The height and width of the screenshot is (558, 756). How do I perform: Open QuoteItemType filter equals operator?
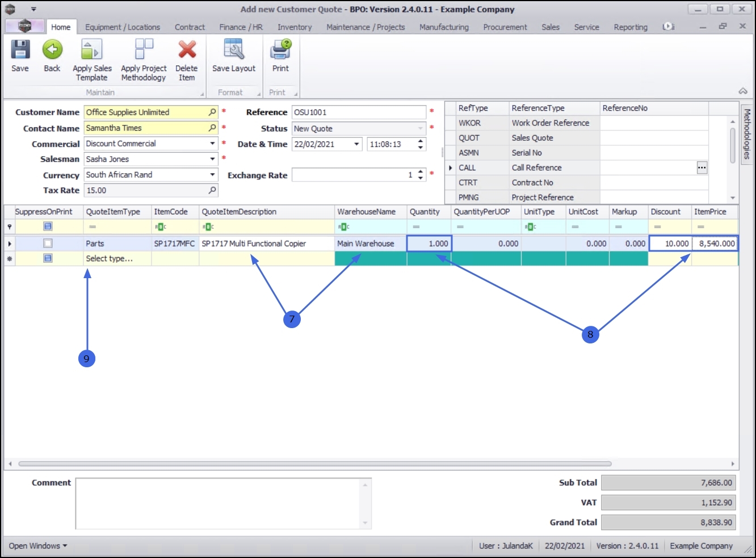click(x=93, y=227)
